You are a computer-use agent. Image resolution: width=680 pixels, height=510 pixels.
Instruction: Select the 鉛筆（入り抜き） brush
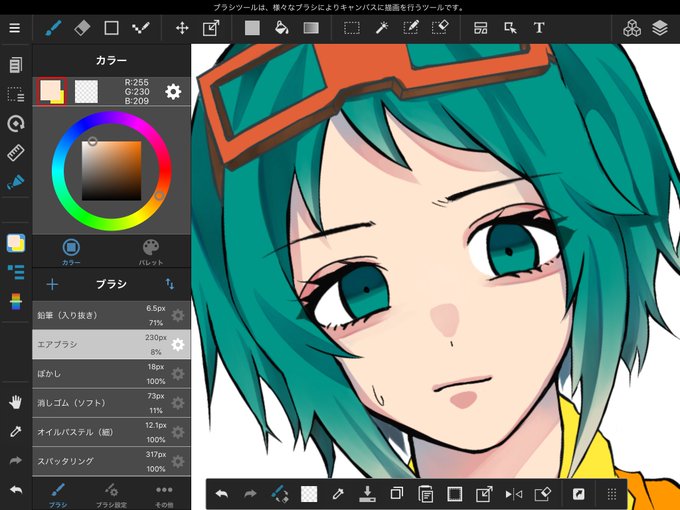click(111, 315)
